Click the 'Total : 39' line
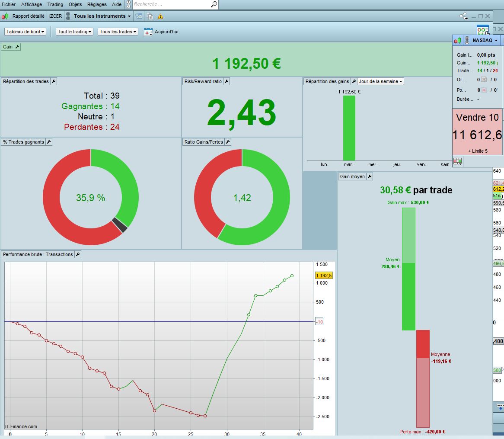This screenshot has width=504, height=439. (102, 96)
